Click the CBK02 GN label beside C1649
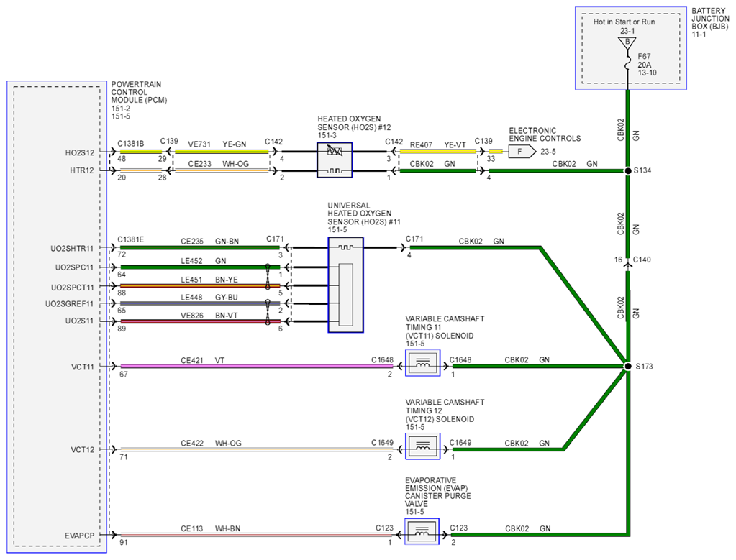Viewport: 736px width, 560px height. tap(527, 443)
